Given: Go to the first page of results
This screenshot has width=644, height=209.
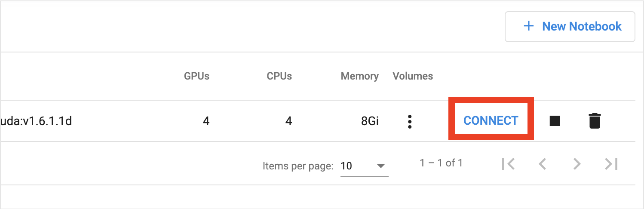Looking at the screenshot, I should 508,164.
